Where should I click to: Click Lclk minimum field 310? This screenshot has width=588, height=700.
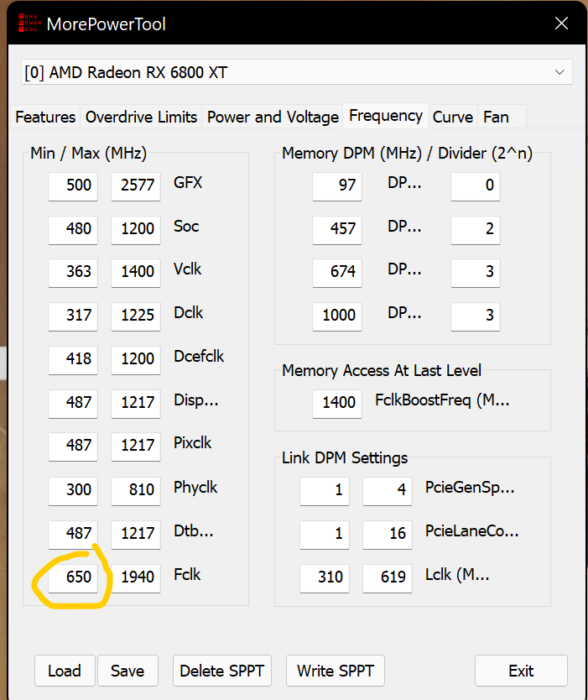click(x=325, y=577)
